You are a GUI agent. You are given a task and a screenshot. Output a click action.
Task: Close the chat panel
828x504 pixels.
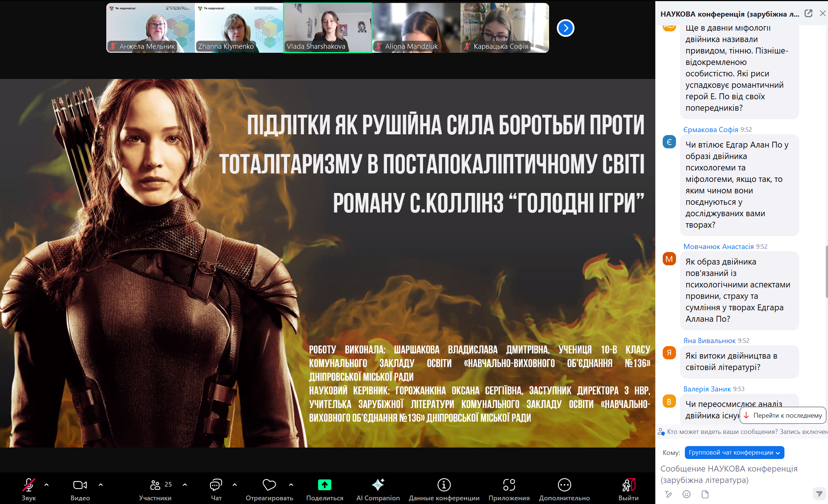[823, 14]
